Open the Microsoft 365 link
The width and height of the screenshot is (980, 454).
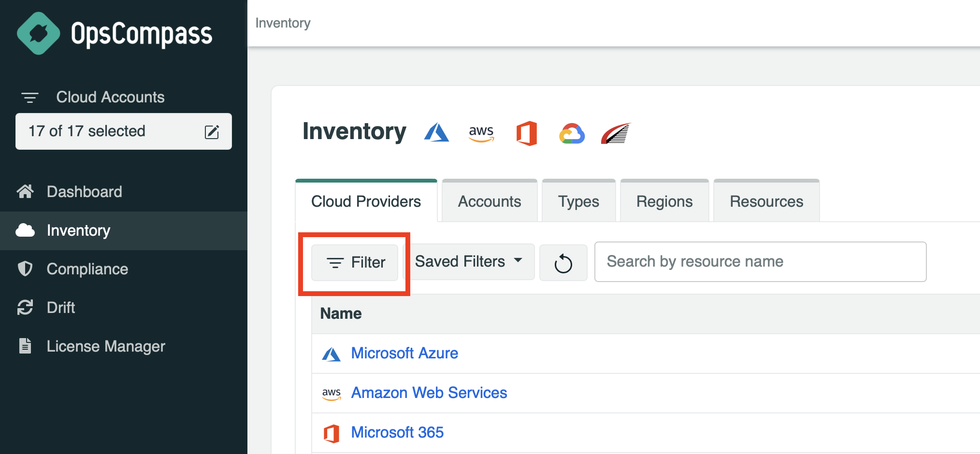tap(397, 432)
